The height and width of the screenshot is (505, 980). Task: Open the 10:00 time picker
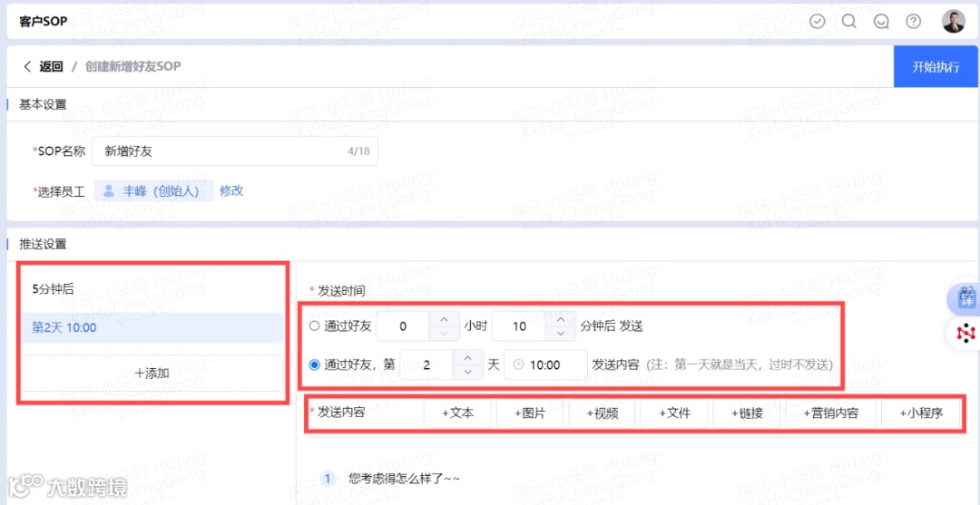pos(545,365)
